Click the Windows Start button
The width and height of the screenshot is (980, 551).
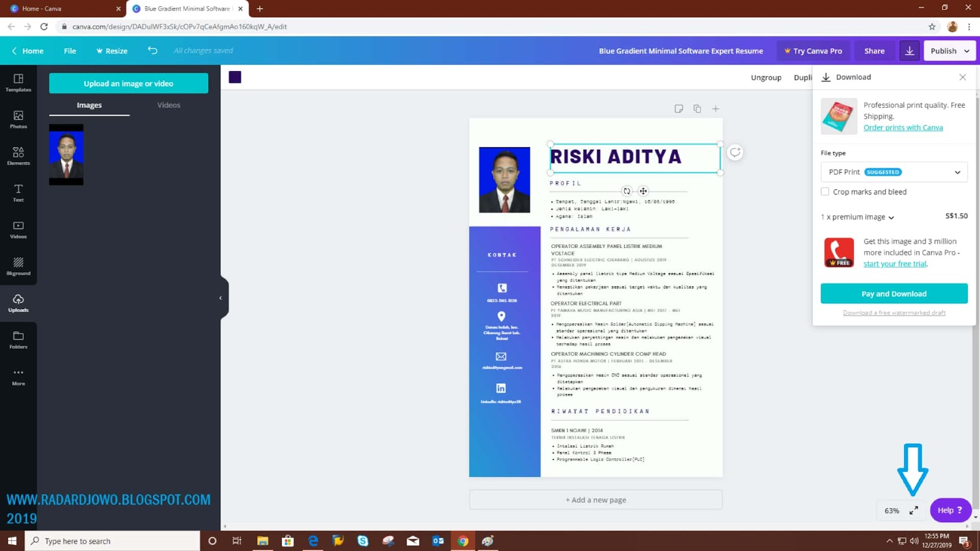click(12, 541)
